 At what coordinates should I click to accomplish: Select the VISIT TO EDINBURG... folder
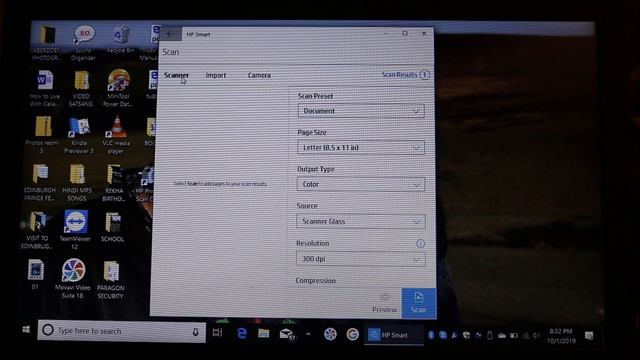(x=37, y=231)
